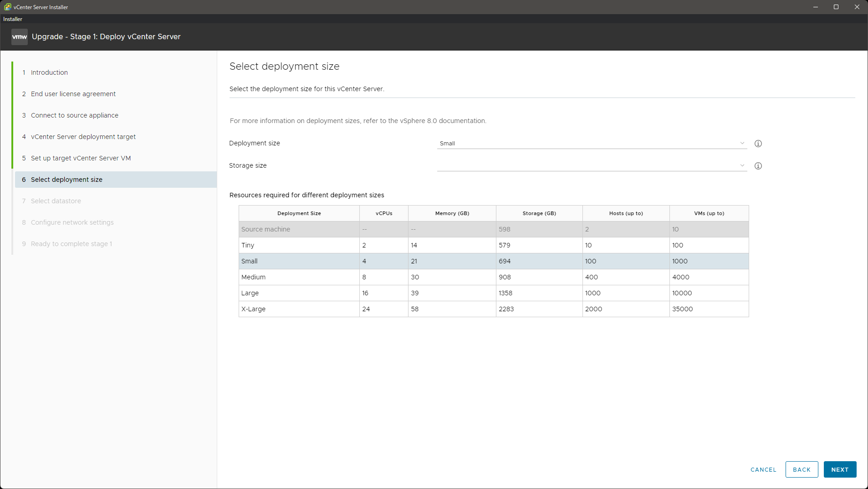The image size is (868, 489).
Task: Click the CANCEL button
Action: (763, 469)
